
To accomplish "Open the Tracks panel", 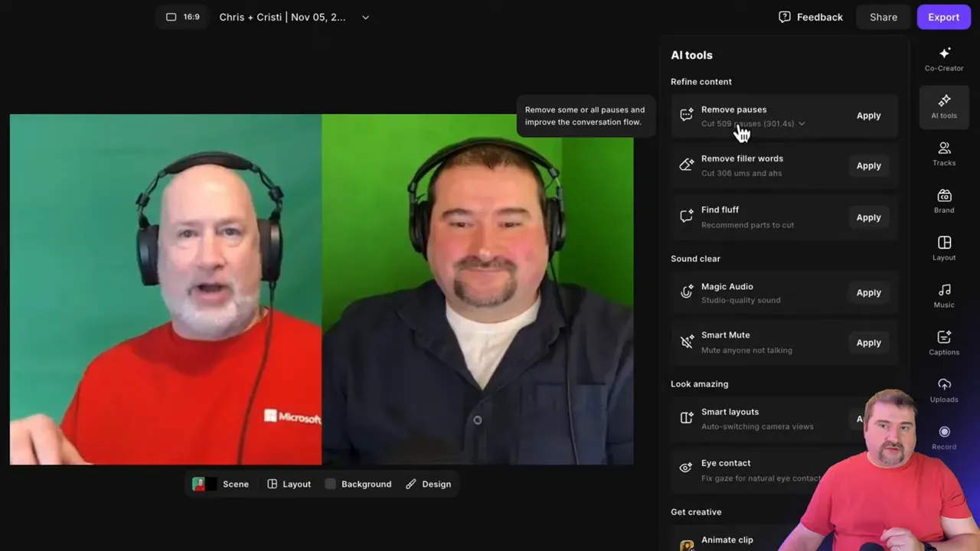I will tap(943, 154).
